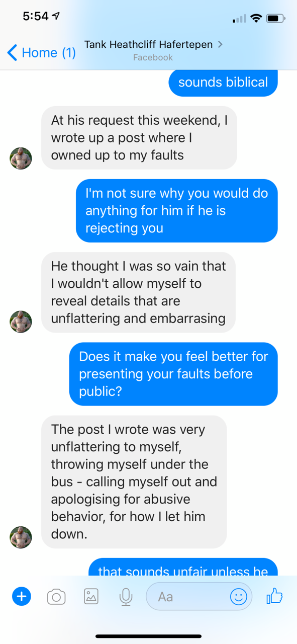Tap the 'The post I wrote' gray bubble

click(x=134, y=481)
